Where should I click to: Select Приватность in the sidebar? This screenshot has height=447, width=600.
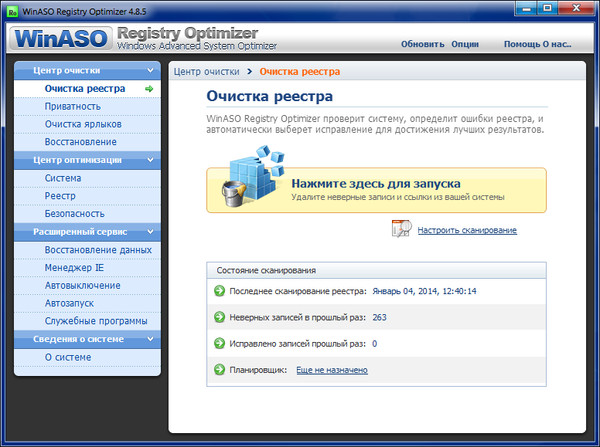click(72, 106)
